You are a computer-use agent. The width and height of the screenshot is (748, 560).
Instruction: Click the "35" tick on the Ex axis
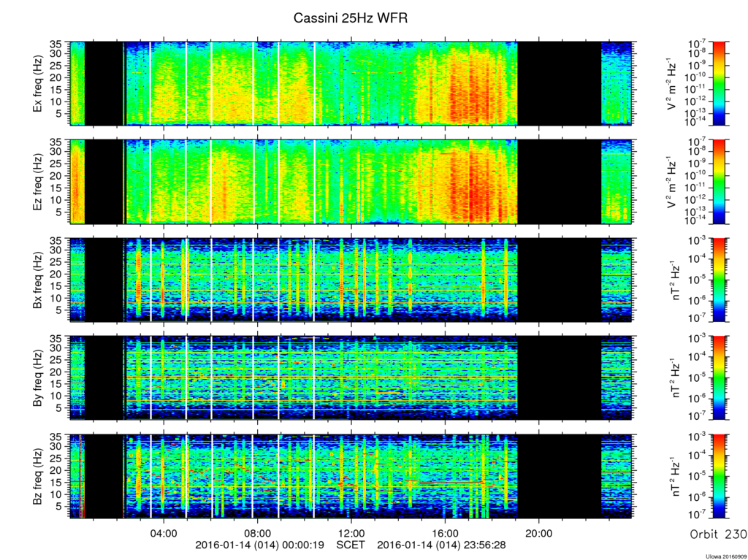point(55,45)
